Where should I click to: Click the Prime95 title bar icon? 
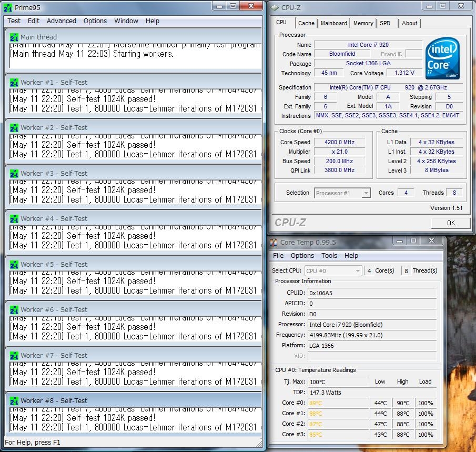[9, 7]
